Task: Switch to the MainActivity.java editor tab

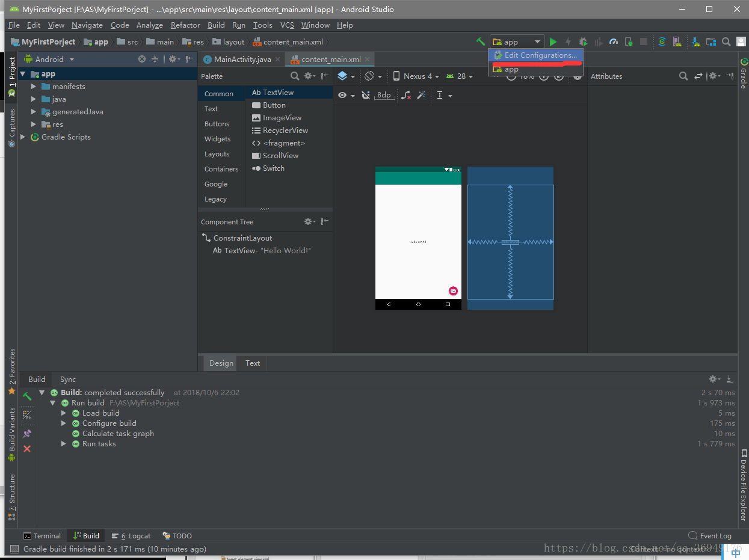Action: coord(242,59)
